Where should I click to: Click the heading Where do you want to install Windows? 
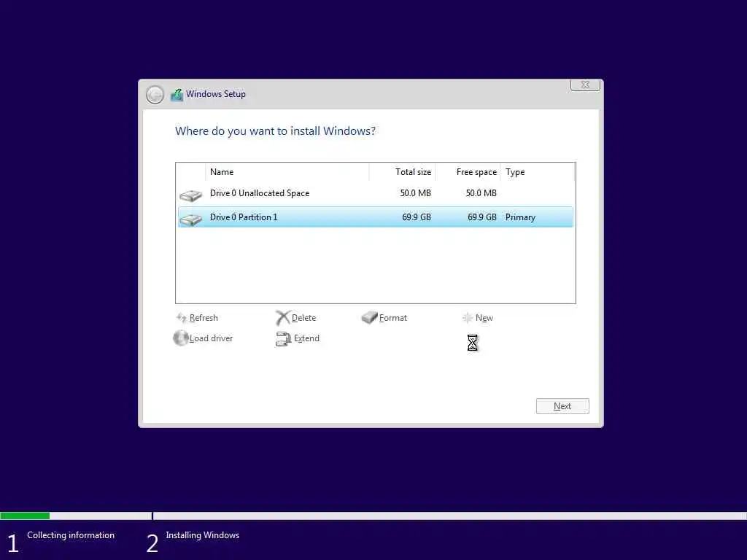point(275,131)
